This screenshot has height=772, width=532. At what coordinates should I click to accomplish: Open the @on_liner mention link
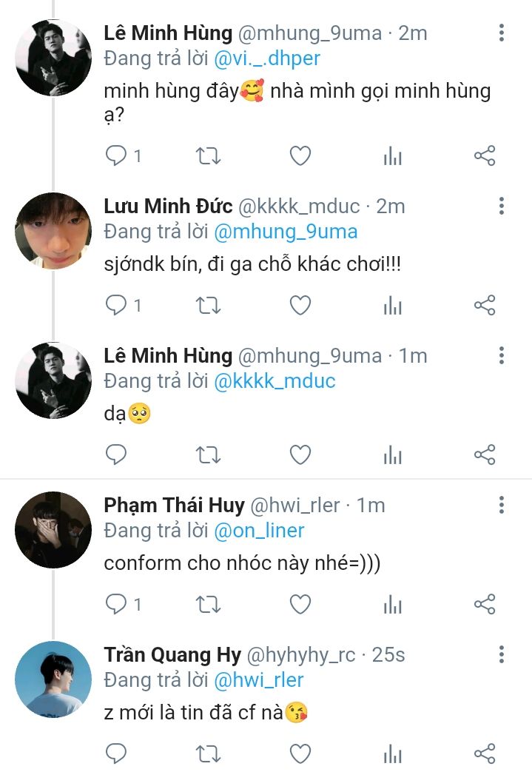click(x=259, y=531)
